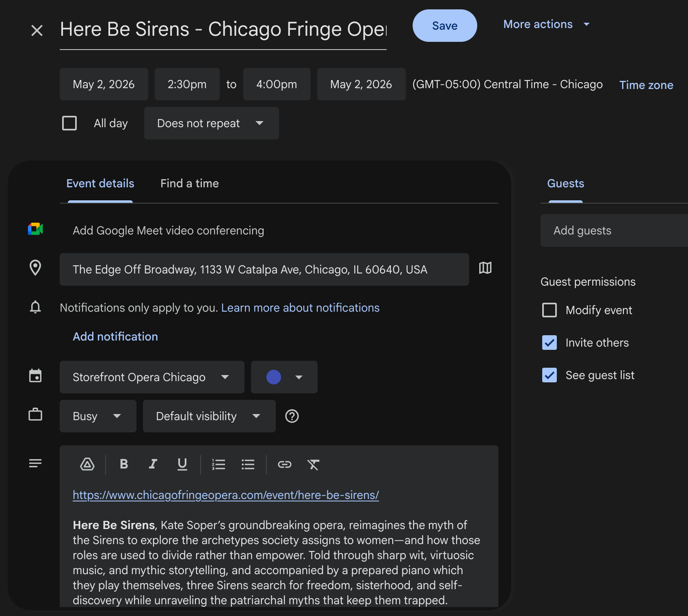Open the 2:30pm start time picker
Screen dimensions: 688x616
pyautogui.click(x=187, y=84)
